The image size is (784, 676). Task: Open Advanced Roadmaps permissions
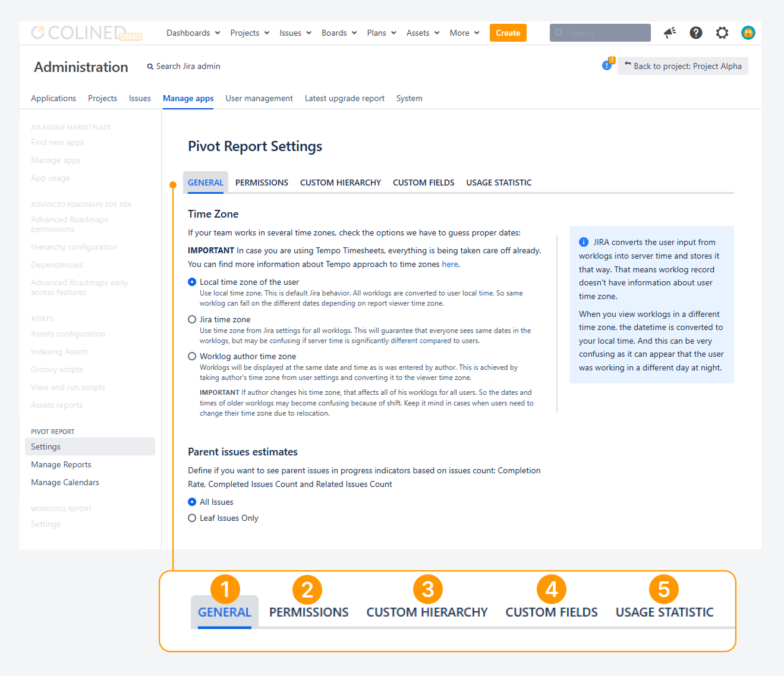click(x=70, y=224)
